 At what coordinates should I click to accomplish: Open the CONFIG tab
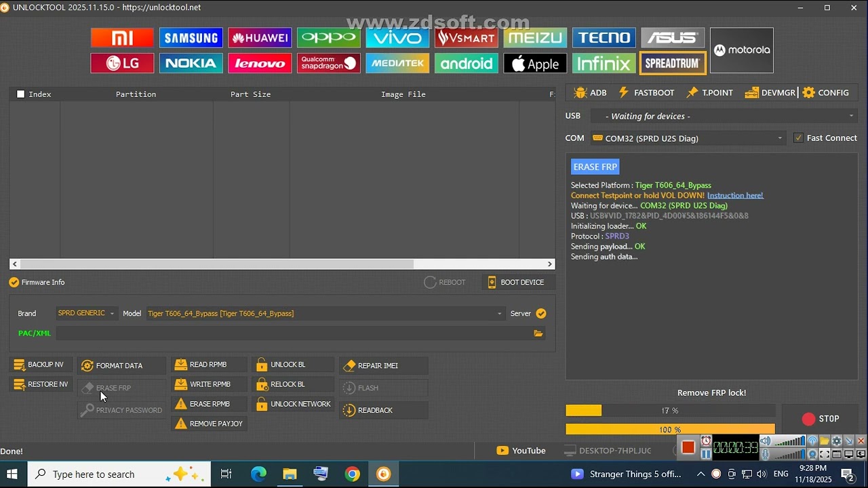pyautogui.click(x=825, y=93)
